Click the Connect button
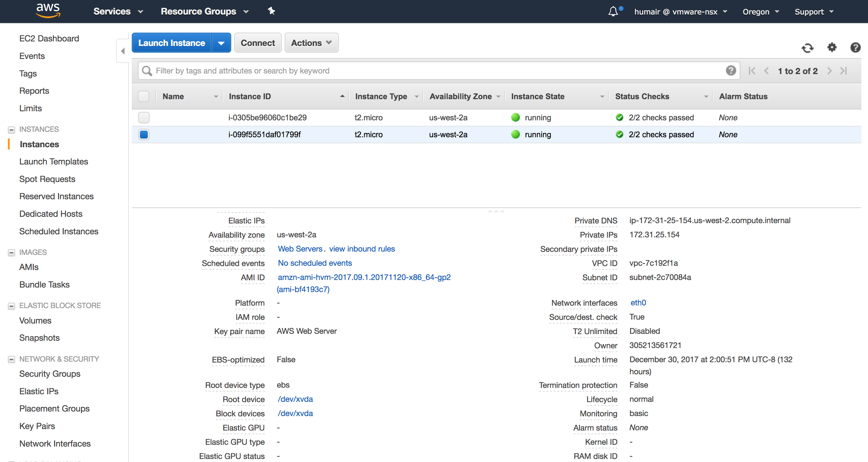868x462 pixels. point(257,43)
